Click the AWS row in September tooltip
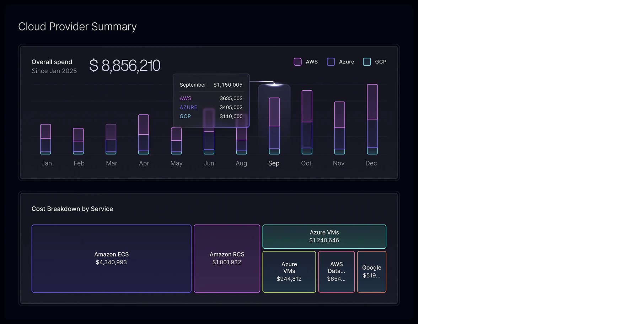This screenshot has width=644, height=324. point(211,98)
